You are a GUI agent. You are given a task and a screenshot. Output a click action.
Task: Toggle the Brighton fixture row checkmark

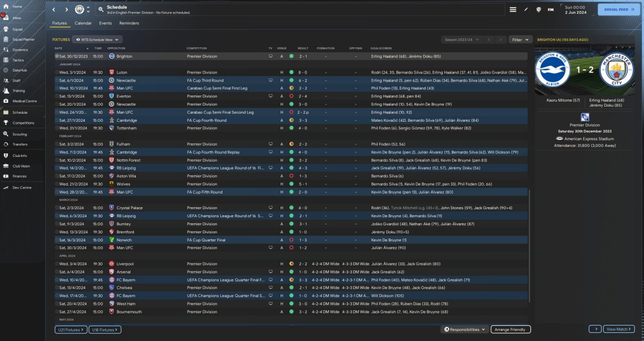(57, 56)
